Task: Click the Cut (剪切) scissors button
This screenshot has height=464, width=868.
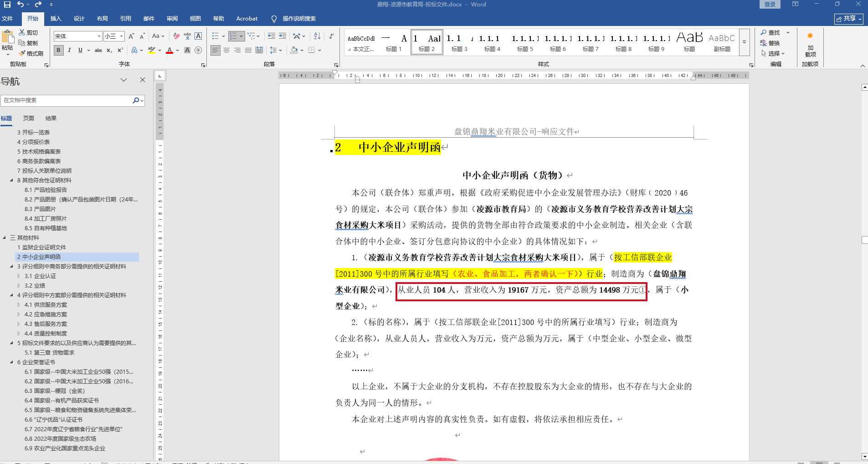Action: coord(28,32)
